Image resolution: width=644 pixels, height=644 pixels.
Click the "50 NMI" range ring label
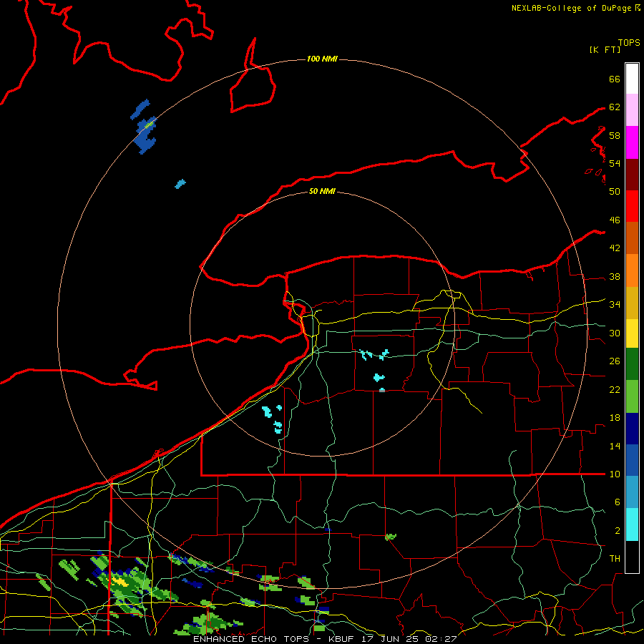coord(322,191)
